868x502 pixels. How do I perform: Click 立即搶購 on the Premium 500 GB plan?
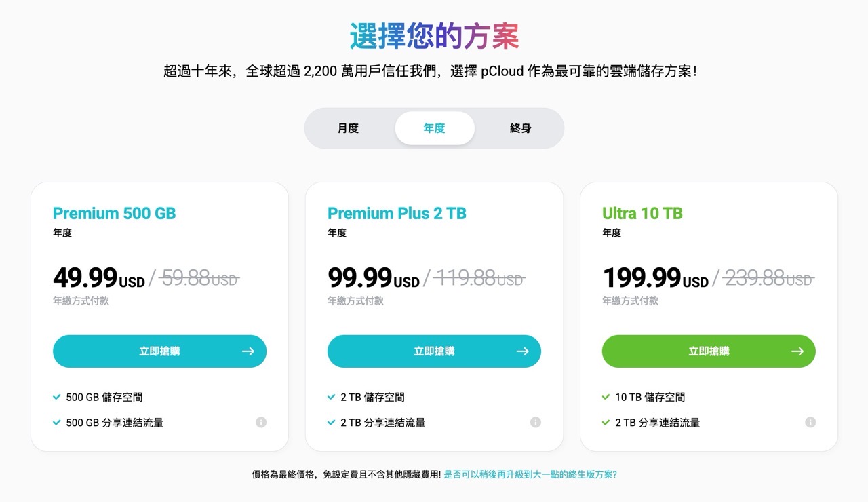coord(159,351)
